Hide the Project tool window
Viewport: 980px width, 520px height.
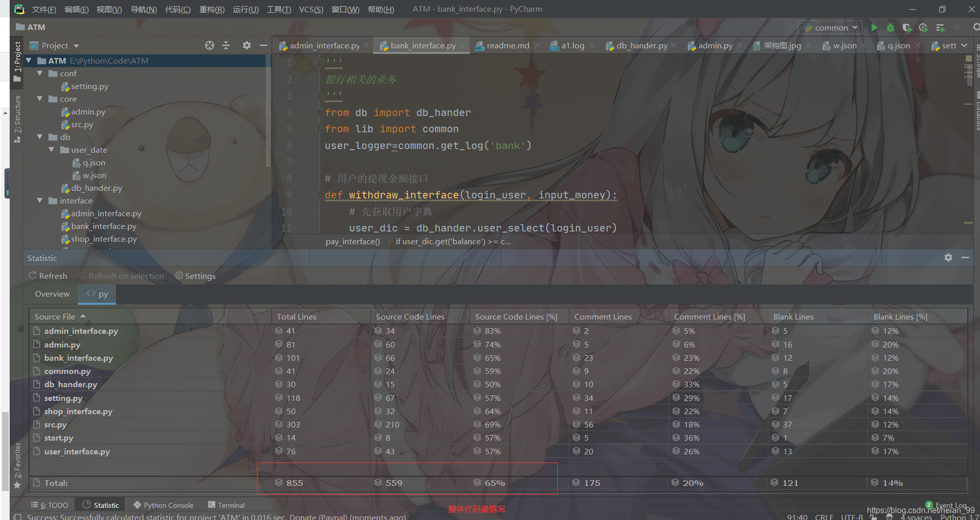point(263,45)
